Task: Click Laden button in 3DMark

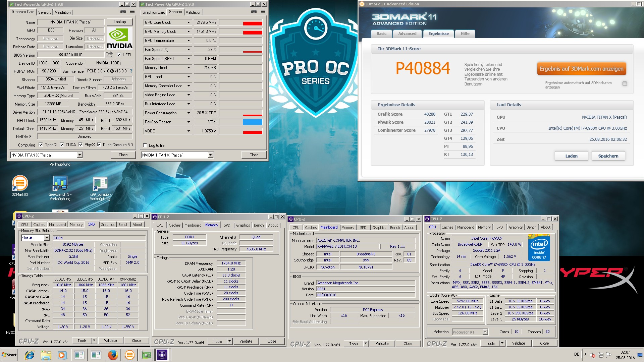Action: 571,156
